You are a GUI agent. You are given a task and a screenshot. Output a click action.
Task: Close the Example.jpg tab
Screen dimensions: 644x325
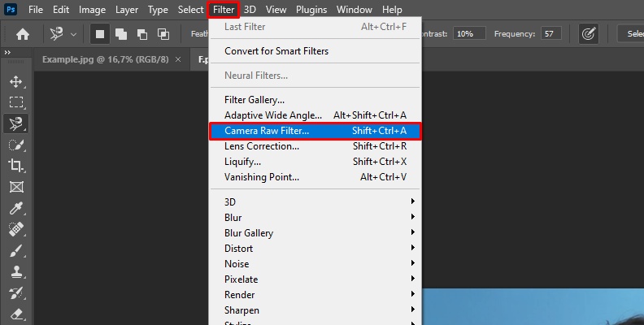[x=178, y=59]
